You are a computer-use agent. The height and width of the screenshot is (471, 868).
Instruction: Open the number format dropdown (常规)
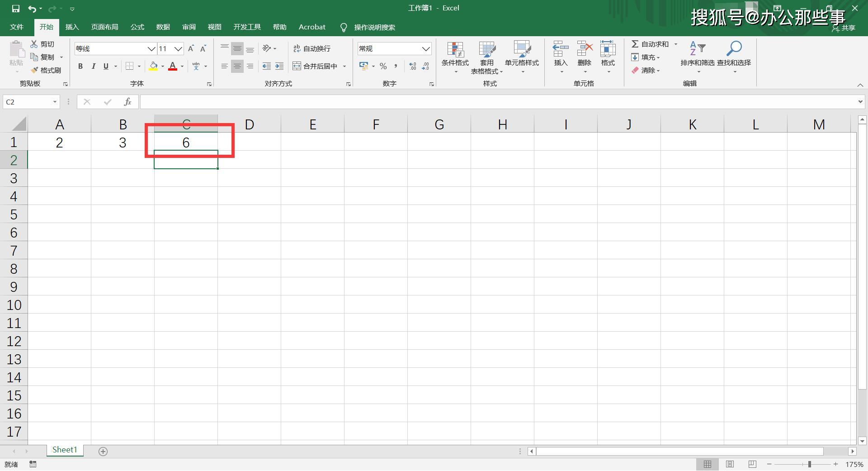[426, 48]
